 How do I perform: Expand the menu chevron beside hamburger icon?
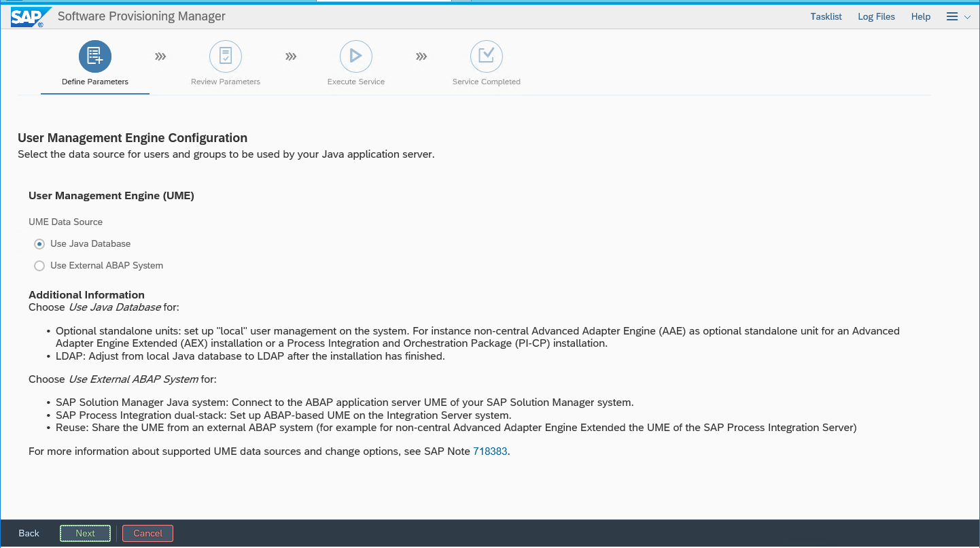tap(968, 17)
